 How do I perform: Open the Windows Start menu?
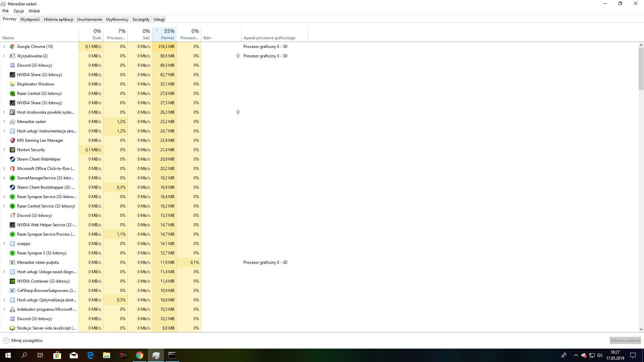[x=8, y=355]
